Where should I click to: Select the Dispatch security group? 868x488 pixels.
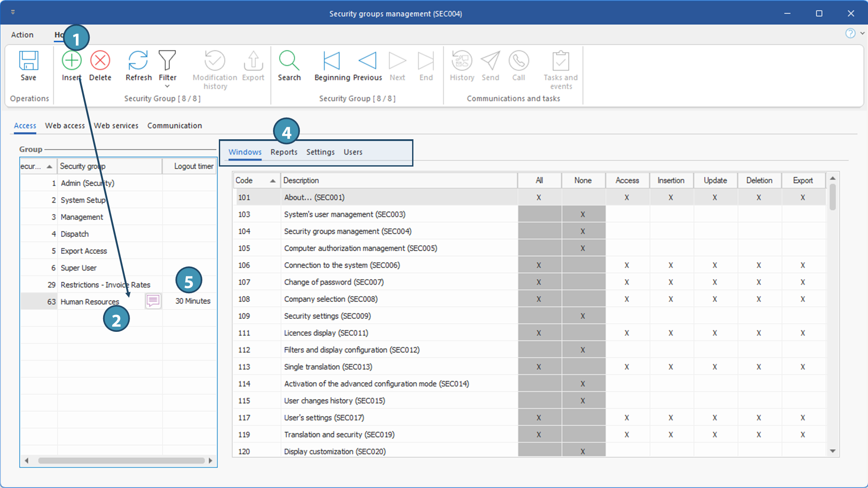[x=75, y=234]
